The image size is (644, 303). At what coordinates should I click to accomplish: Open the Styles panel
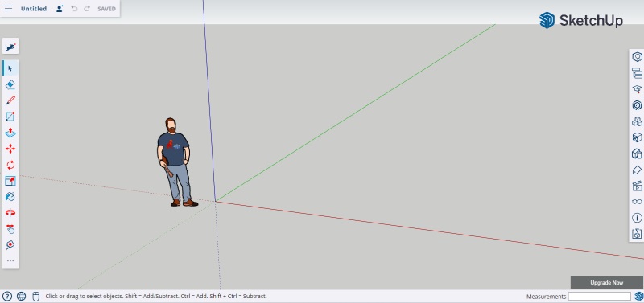pos(637,154)
